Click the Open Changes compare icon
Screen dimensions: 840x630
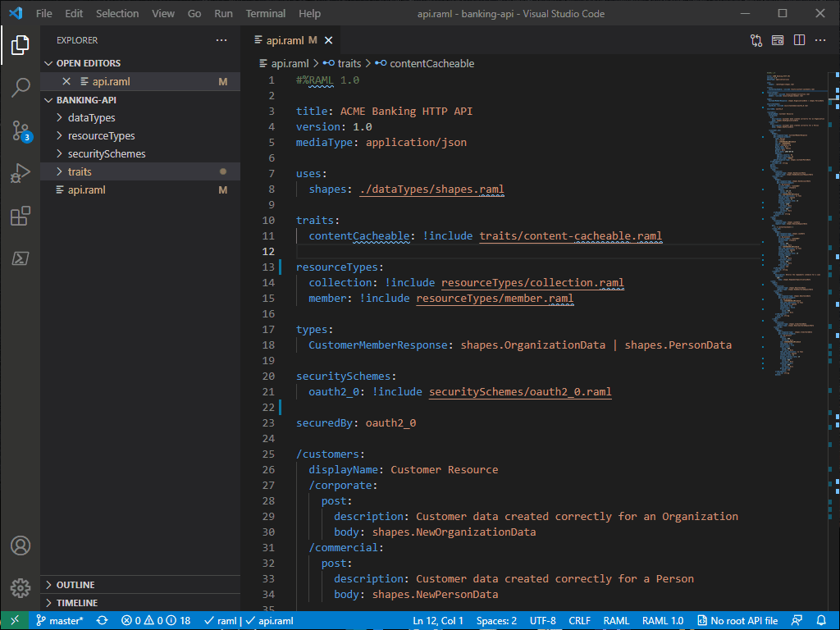pos(756,40)
